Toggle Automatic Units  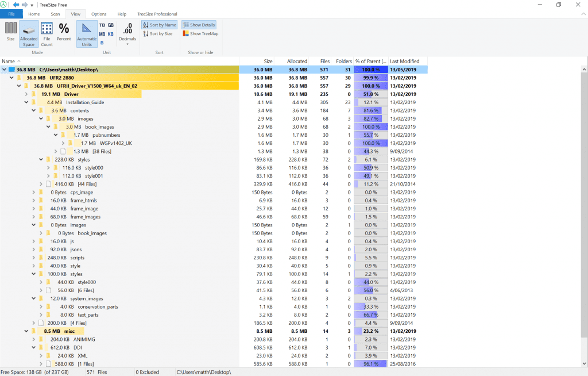pos(87,34)
